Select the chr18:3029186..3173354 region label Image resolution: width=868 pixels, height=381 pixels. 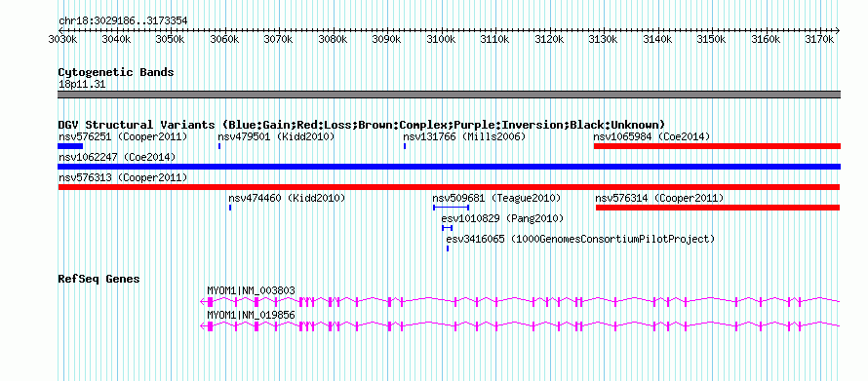123,21
